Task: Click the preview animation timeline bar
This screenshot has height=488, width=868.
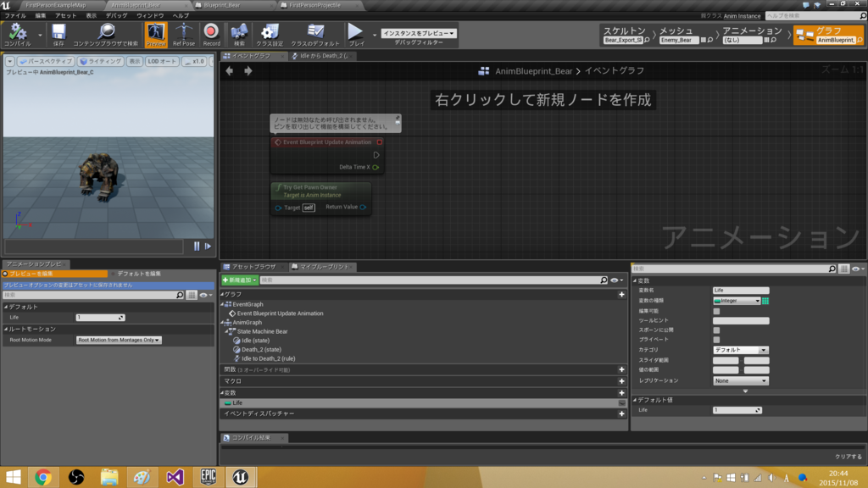Action: point(94,247)
